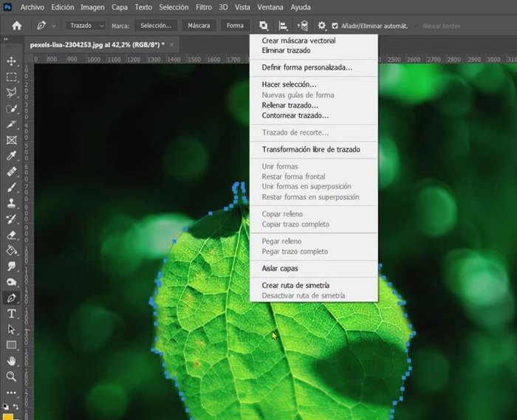Choose Hacer selección... from context menu
Image resolution: width=517 pixels, height=420 pixels.
coord(289,85)
